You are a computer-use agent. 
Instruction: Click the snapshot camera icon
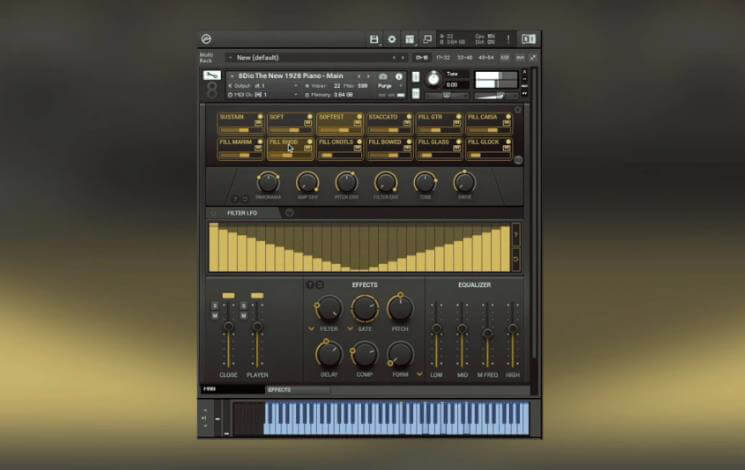tap(383, 76)
